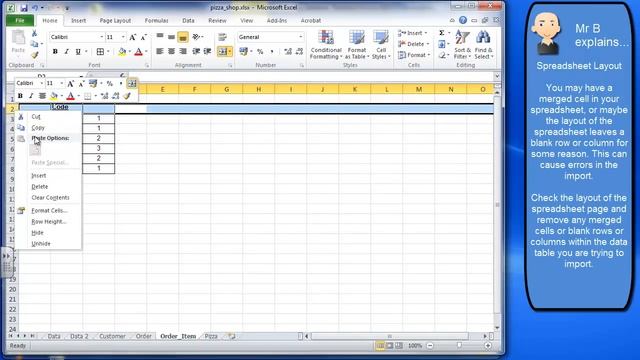640x360 pixels.
Task: Choose Row Height... from the context menu
Action: tap(49, 222)
